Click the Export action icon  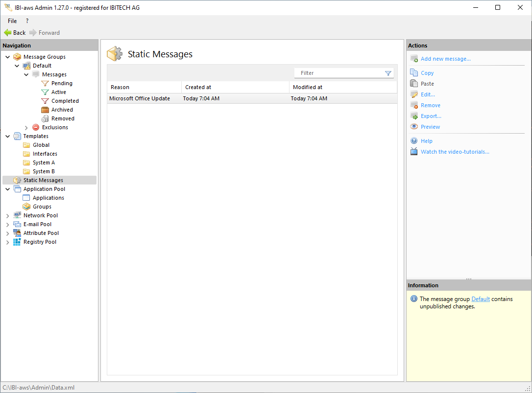(x=414, y=116)
